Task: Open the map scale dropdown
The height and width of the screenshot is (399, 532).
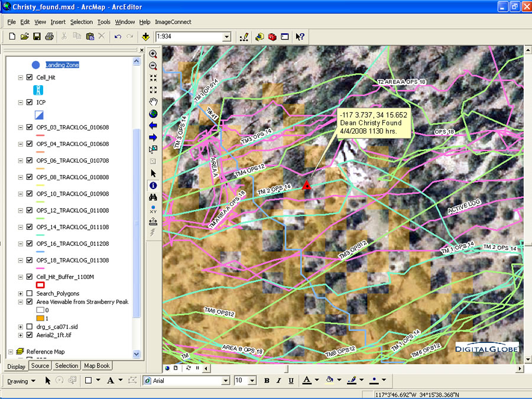Action: [x=226, y=37]
